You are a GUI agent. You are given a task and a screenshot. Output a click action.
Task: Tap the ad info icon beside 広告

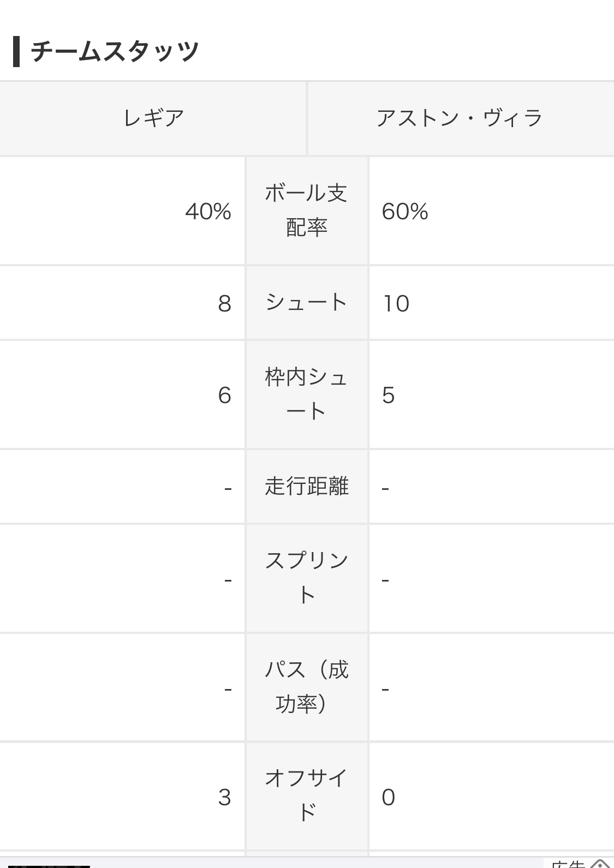[x=600, y=864]
